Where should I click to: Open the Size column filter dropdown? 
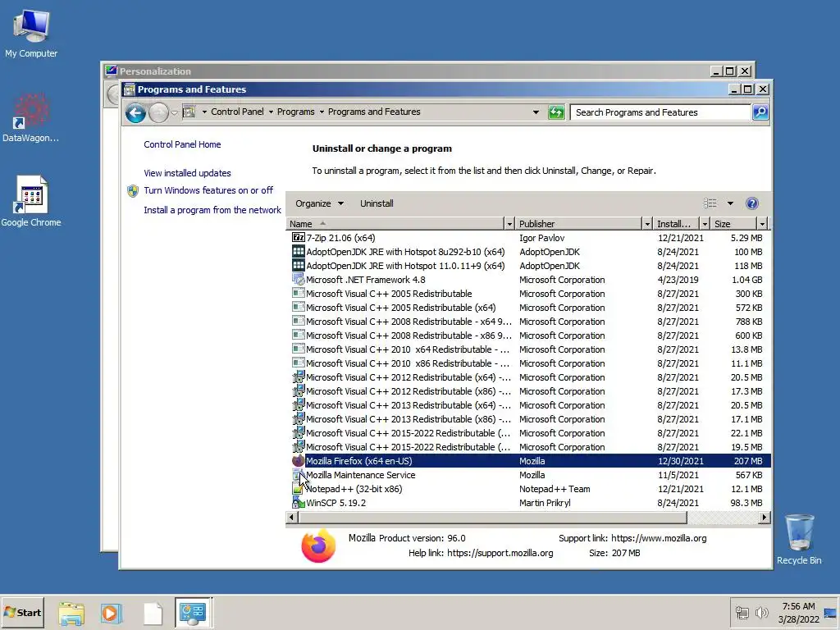pos(762,224)
